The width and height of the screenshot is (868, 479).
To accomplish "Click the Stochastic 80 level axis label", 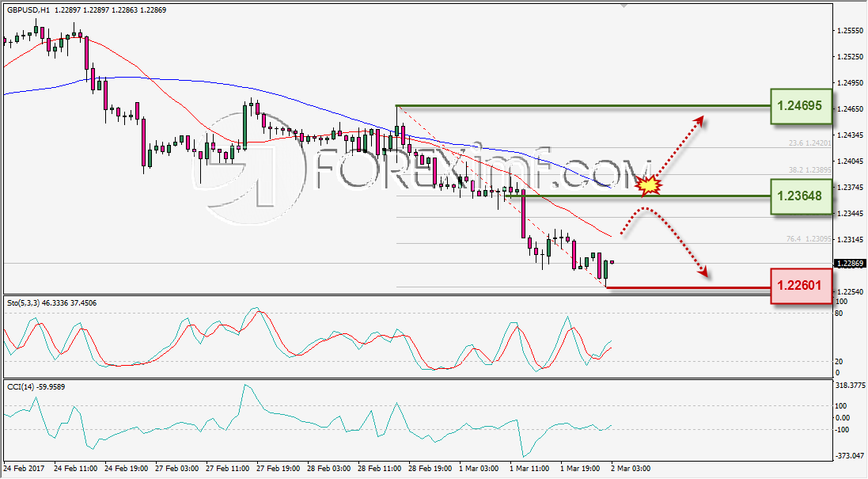I will pyautogui.click(x=839, y=314).
